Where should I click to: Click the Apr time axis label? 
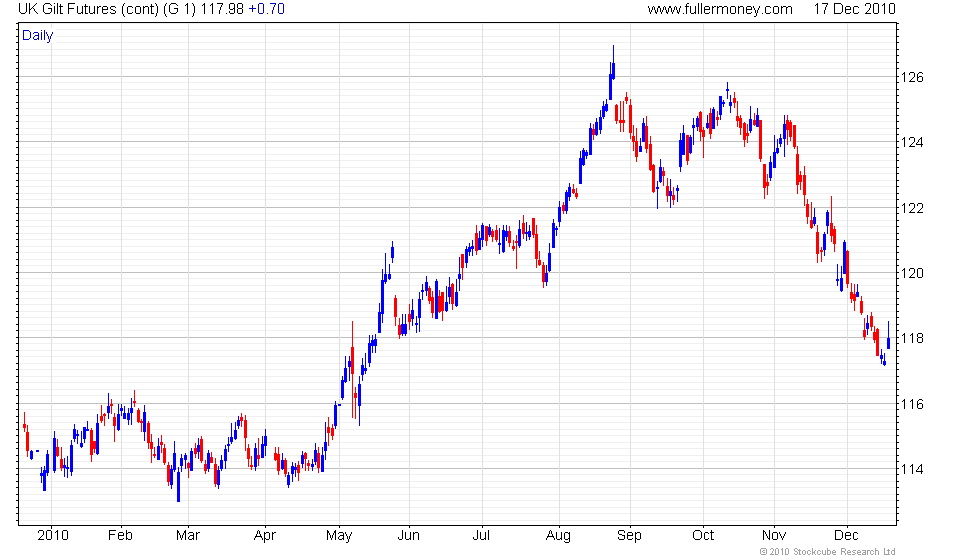tap(265, 536)
